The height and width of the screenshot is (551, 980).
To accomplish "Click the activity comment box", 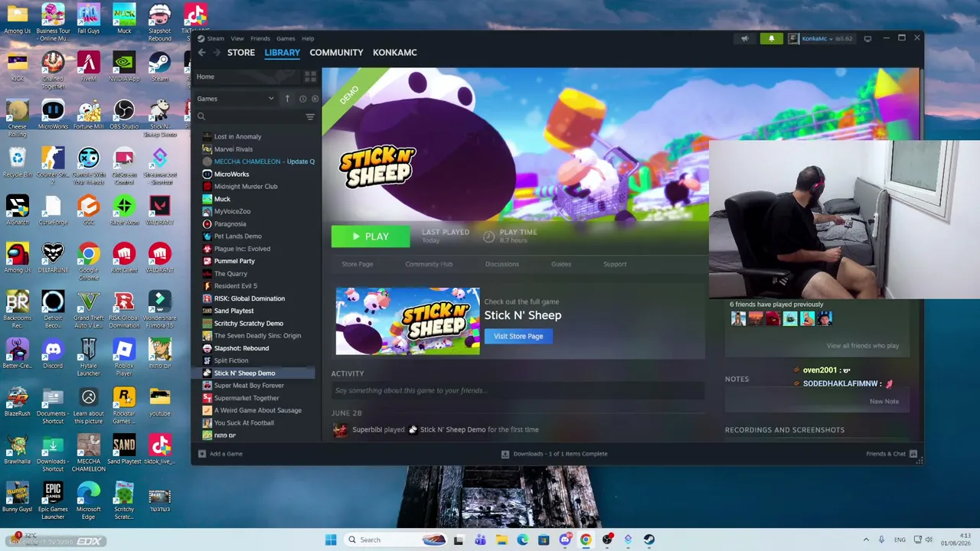I will tap(518, 390).
